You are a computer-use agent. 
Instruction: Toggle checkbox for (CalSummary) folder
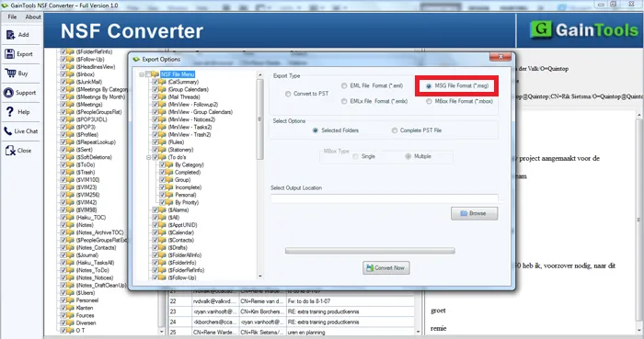[155, 82]
